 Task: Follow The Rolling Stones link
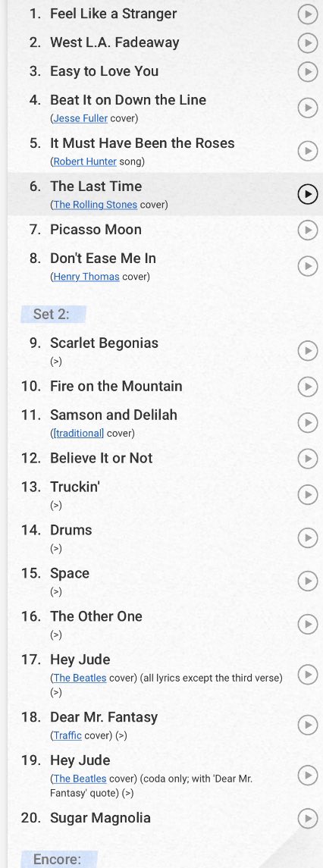tap(96, 205)
